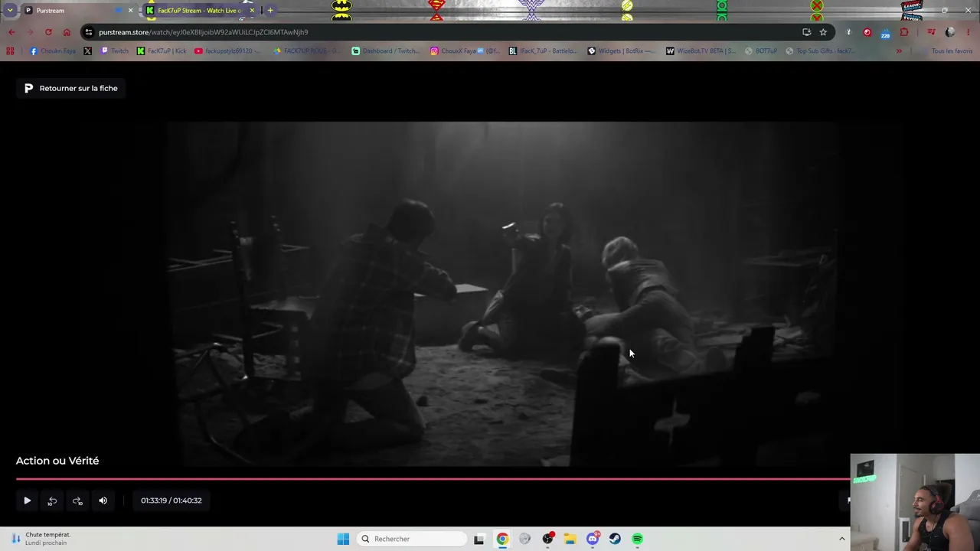Open the X bookmark
This screenshot has width=980, height=551.
pyautogui.click(x=87, y=51)
